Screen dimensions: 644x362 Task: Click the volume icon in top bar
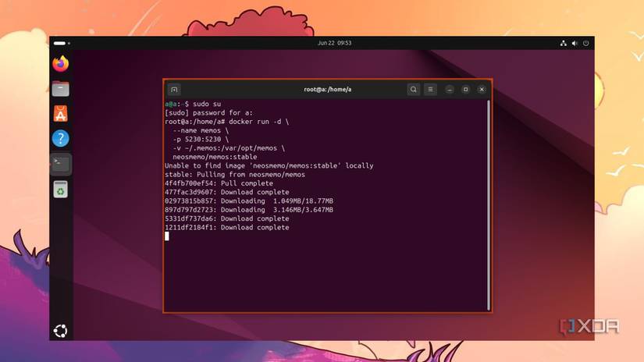pyautogui.click(x=575, y=43)
